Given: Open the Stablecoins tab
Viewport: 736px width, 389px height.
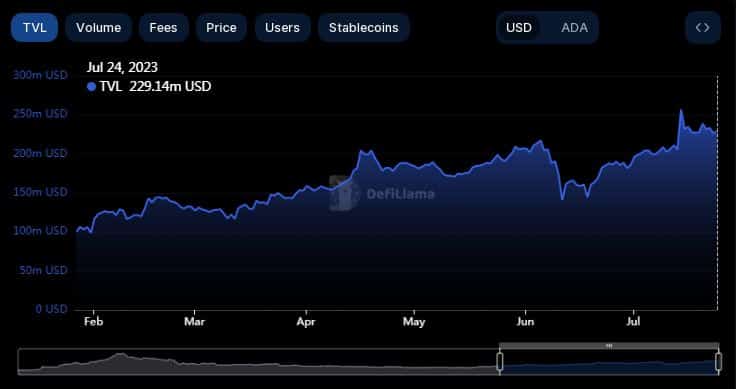Looking at the screenshot, I should [364, 28].
